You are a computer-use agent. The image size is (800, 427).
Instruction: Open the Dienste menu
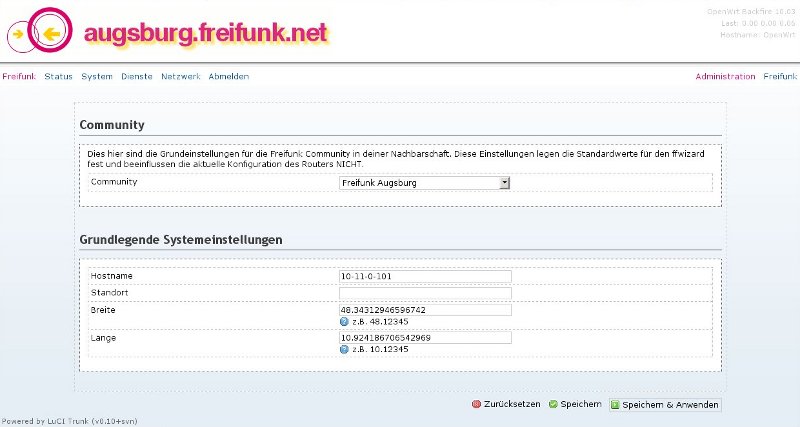(136, 76)
